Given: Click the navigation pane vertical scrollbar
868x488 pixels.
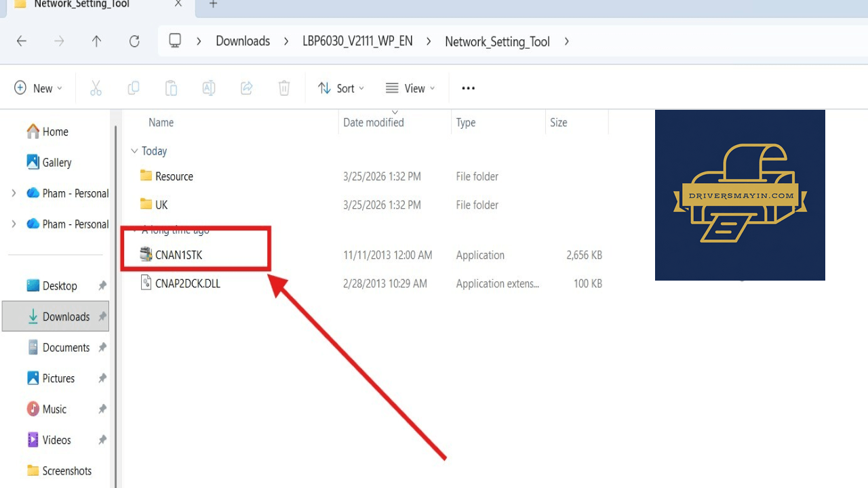Looking at the screenshot, I should pos(117,305).
